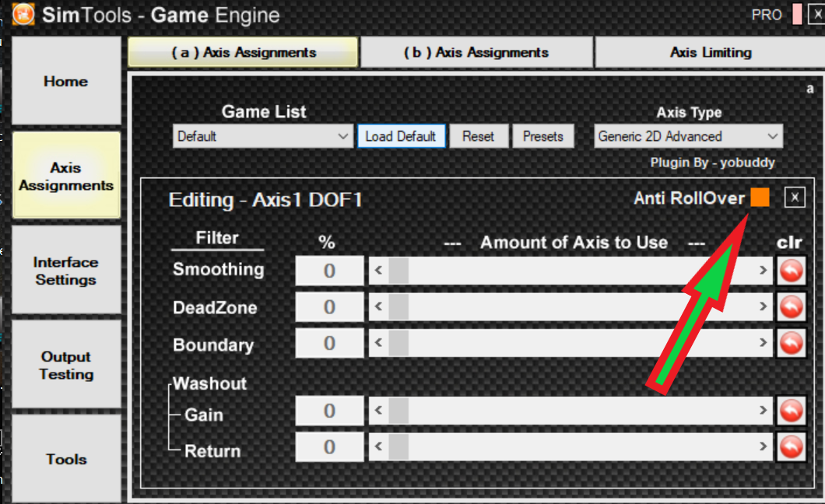Image resolution: width=825 pixels, height=504 pixels.
Task: Increase Smoothing with the right arrow
Action: click(x=763, y=271)
